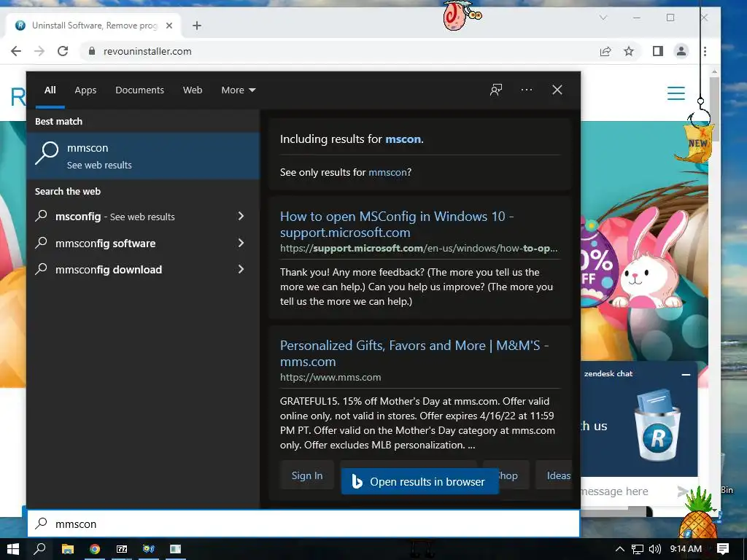Expand the msconfig suggestion chevron
The image size is (747, 560).
(x=241, y=216)
